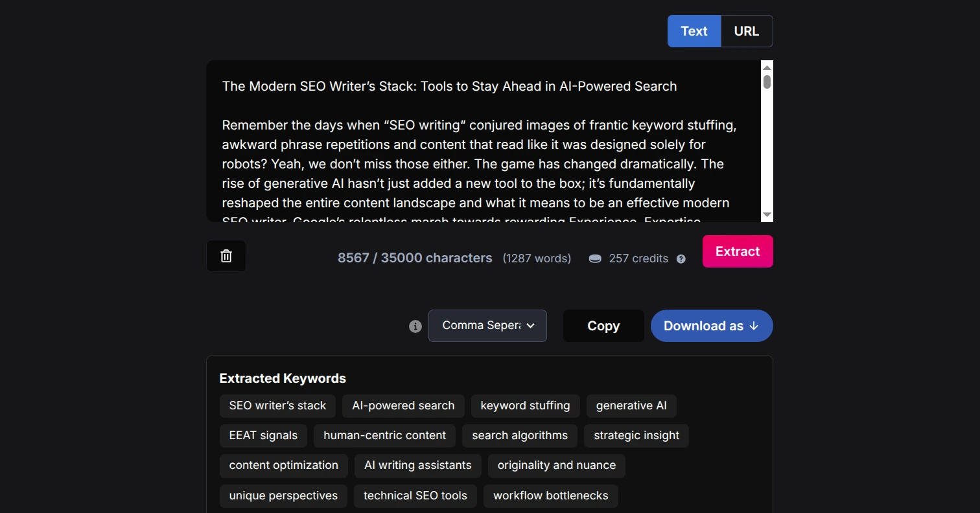980x513 pixels.
Task: Copy the extracted keywords
Action: coord(603,326)
